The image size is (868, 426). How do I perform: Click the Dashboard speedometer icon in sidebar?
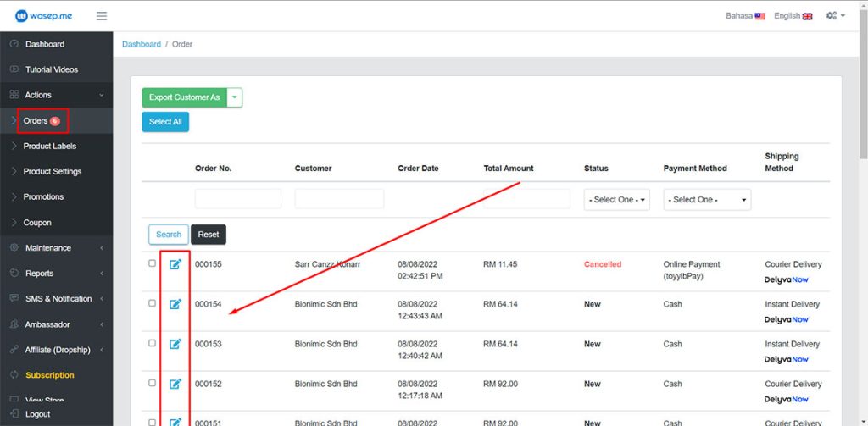pos(14,44)
